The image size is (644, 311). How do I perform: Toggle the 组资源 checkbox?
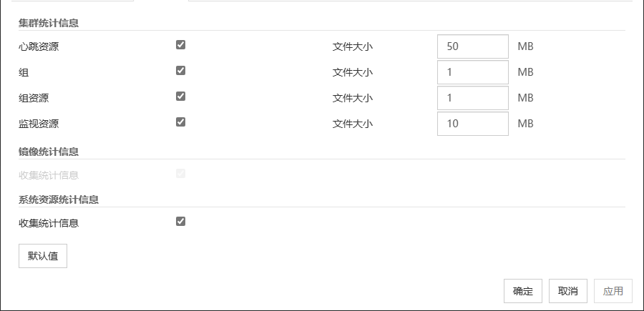pos(180,97)
